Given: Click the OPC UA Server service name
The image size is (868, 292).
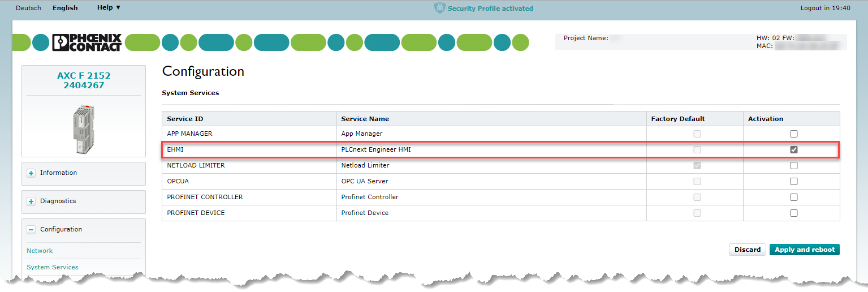Looking at the screenshot, I should (x=365, y=181).
